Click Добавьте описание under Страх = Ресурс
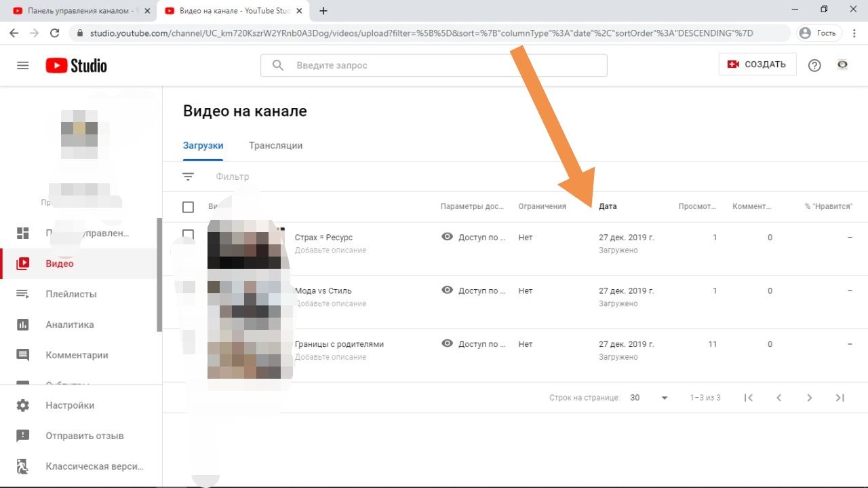The image size is (868, 488). tap(330, 250)
